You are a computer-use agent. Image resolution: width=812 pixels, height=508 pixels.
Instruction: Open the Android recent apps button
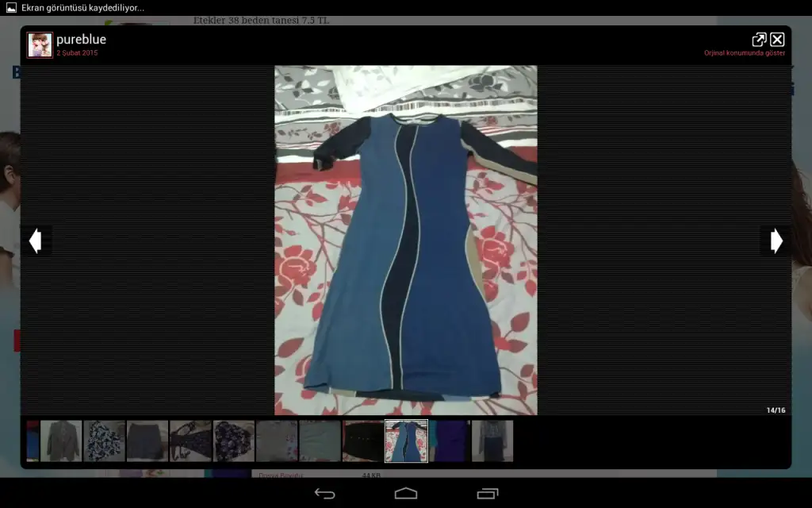click(x=487, y=494)
